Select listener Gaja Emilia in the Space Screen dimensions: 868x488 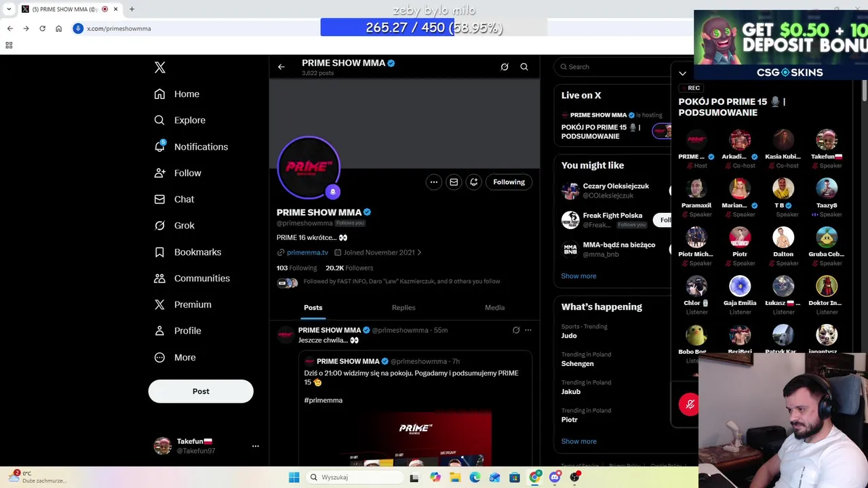[740, 296]
